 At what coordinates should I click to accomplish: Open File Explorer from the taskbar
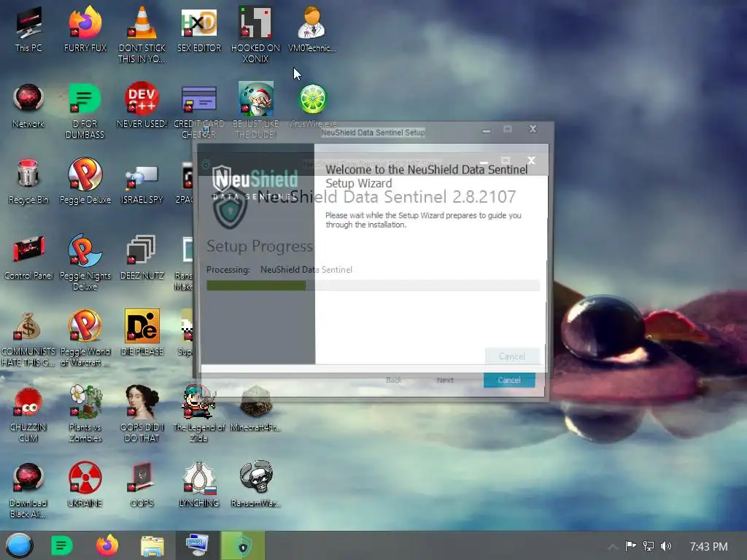tap(152, 545)
